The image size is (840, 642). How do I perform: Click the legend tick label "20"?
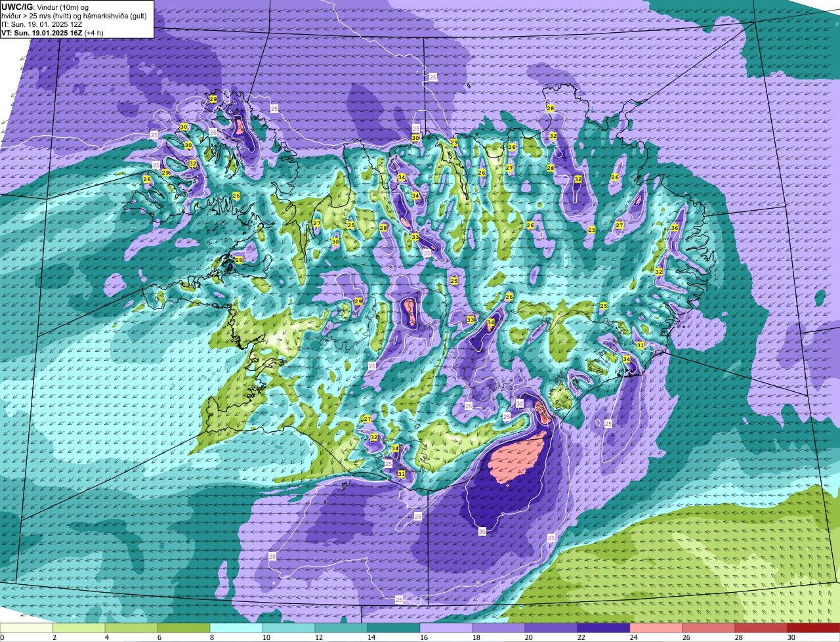(529, 637)
